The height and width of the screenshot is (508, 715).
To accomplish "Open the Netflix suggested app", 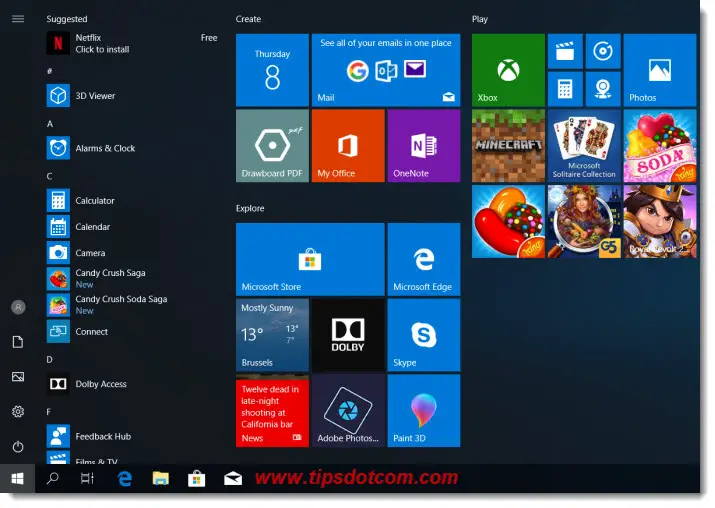I will point(132,43).
